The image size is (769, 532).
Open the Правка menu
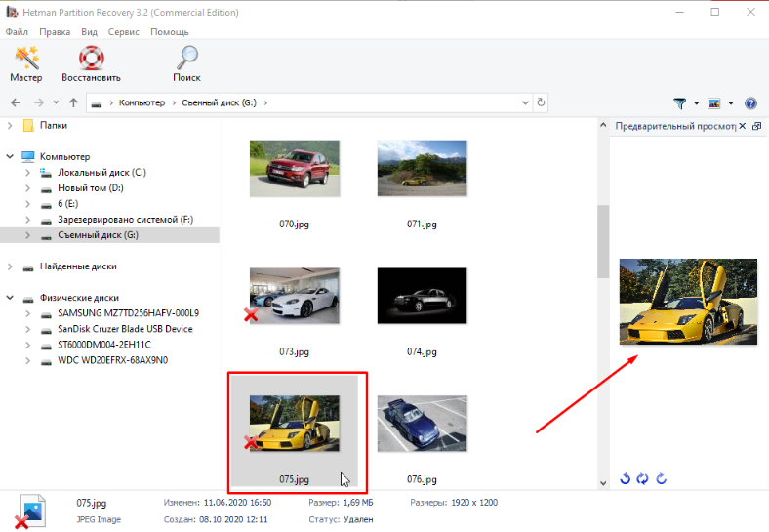(55, 32)
